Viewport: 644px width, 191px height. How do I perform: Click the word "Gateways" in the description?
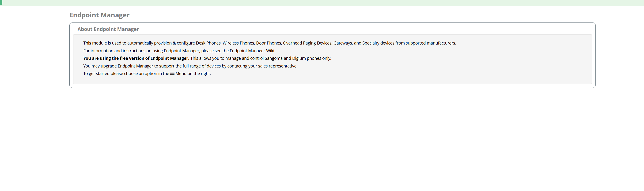(342, 43)
